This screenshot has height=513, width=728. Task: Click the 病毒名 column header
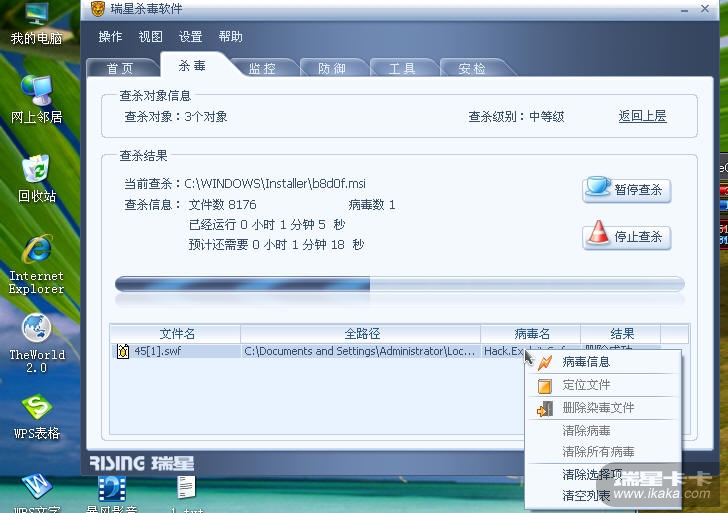tap(531, 334)
